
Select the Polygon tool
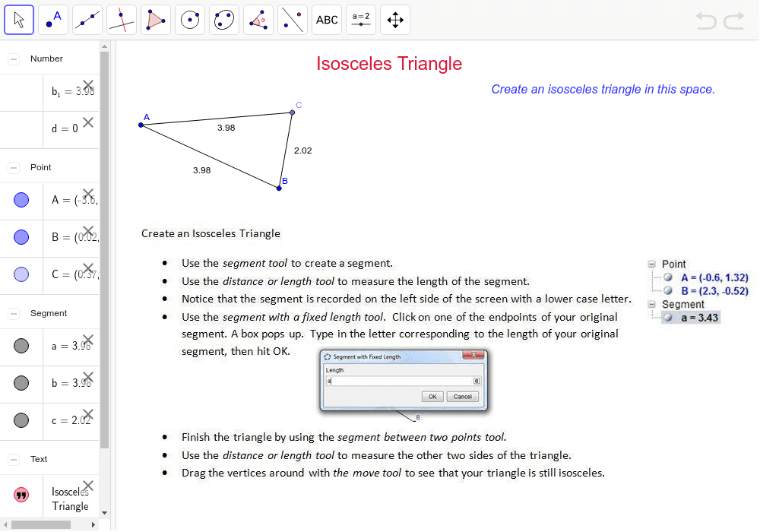[x=156, y=20]
